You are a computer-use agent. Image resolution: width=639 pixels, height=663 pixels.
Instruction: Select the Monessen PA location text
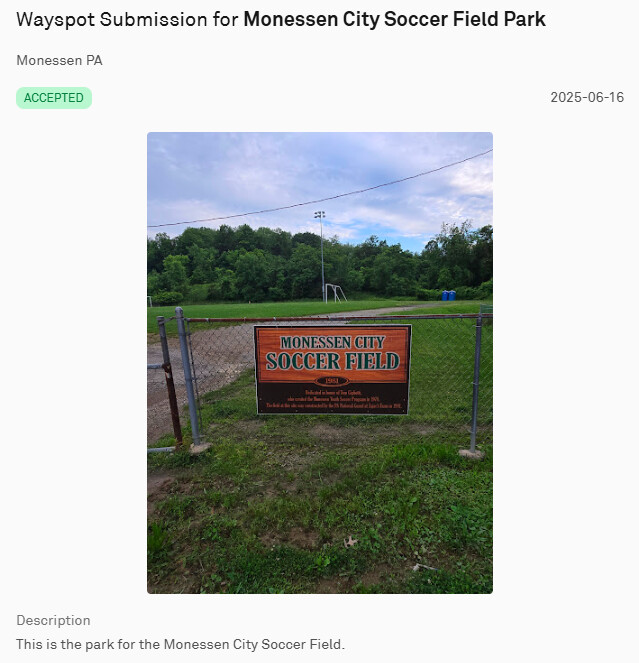[x=59, y=60]
